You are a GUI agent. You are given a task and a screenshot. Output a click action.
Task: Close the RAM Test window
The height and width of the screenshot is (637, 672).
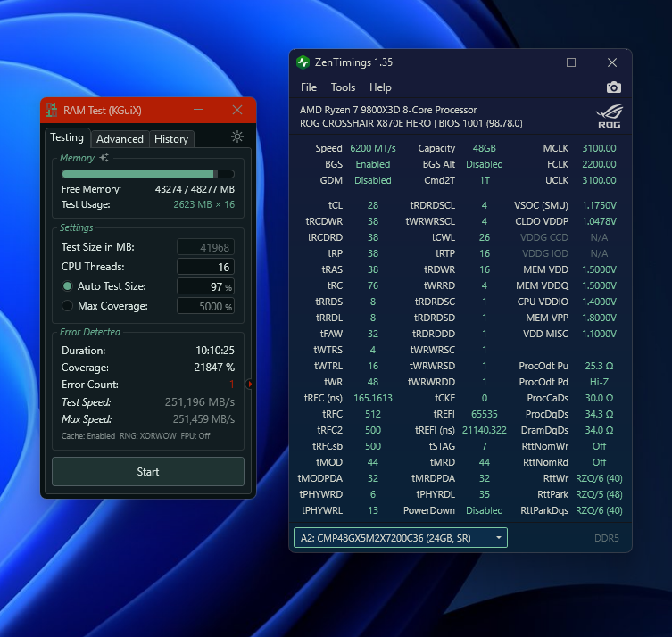pyautogui.click(x=237, y=110)
